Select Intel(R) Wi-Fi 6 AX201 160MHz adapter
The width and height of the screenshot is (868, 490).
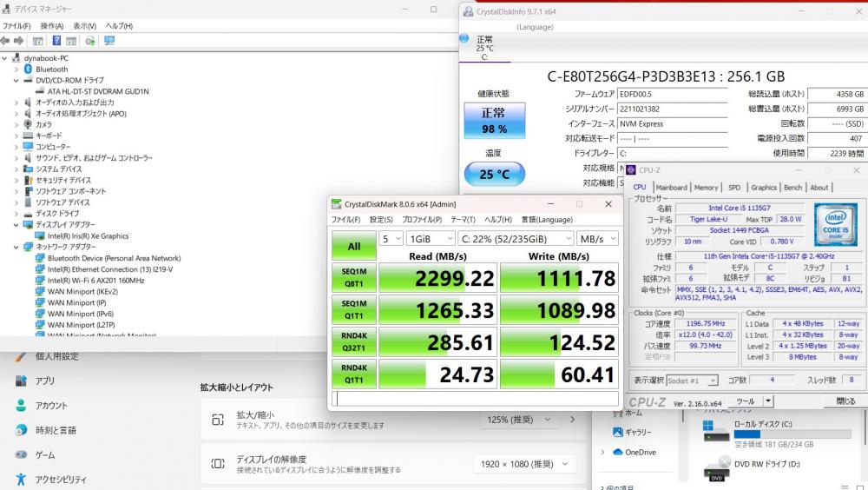[95, 280]
